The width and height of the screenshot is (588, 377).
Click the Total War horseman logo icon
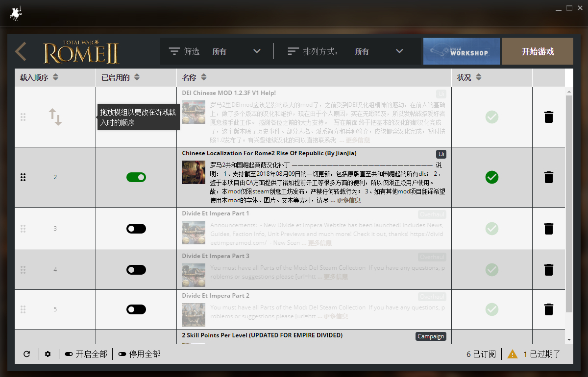coord(16,13)
